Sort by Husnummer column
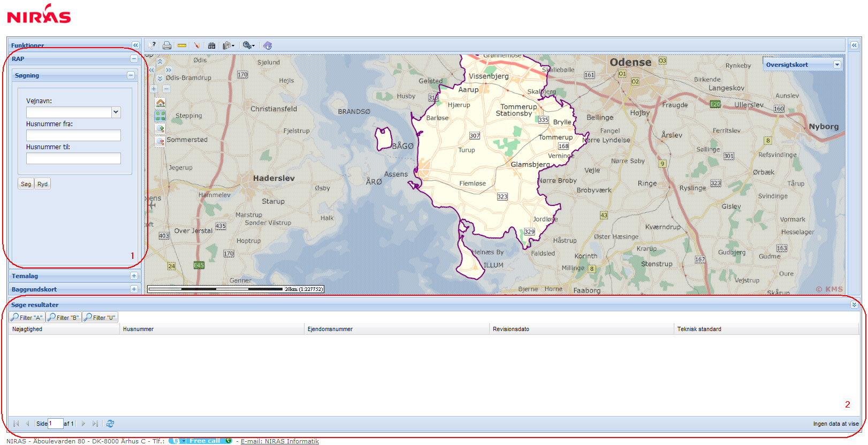This screenshot has height=445, width=868. (x=212, y=329)
